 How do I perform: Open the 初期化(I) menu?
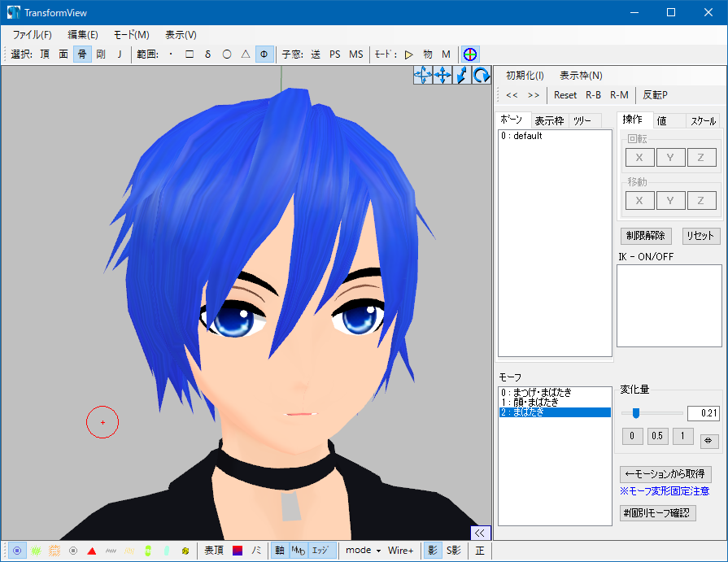tap(525, 75)
